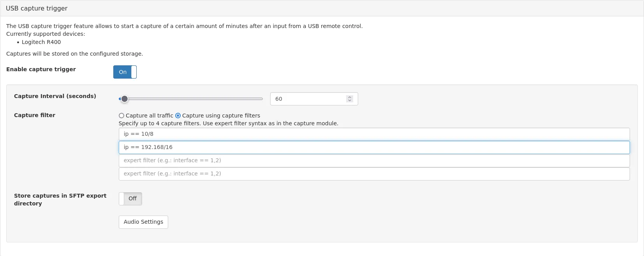Screen dimensions: 644x256
Task: Click the Store captures in SFTP export directory label
Action: tap(60, 199)
